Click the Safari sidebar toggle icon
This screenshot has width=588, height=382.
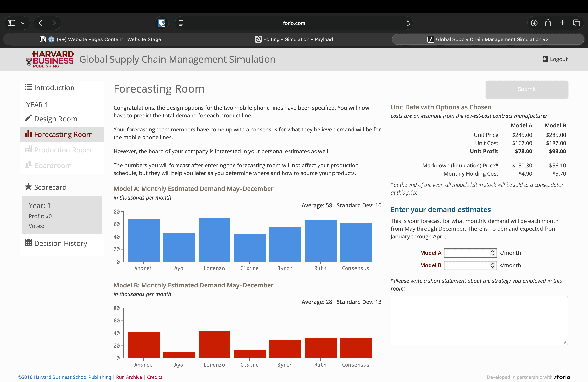pyautogui.click(x=12, y=23)
